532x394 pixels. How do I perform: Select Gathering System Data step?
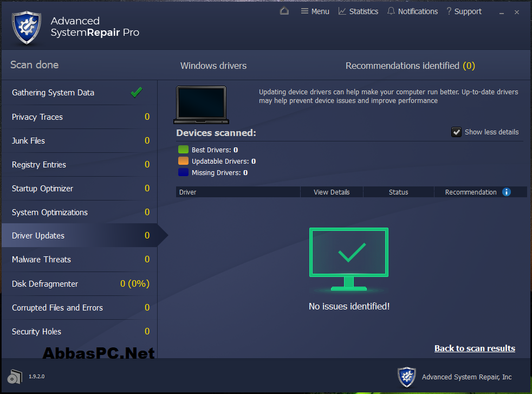80,93
